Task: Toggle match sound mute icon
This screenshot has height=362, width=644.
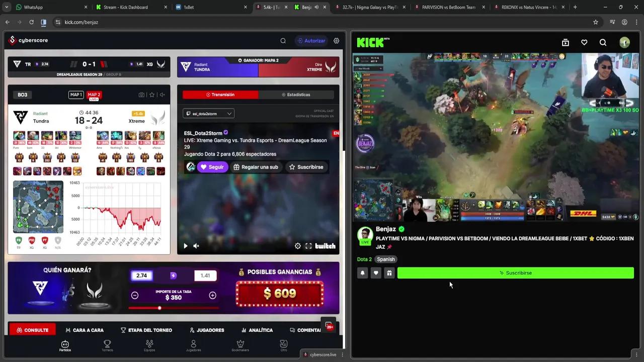Action: pyautogui.click(x=163, y=95)
